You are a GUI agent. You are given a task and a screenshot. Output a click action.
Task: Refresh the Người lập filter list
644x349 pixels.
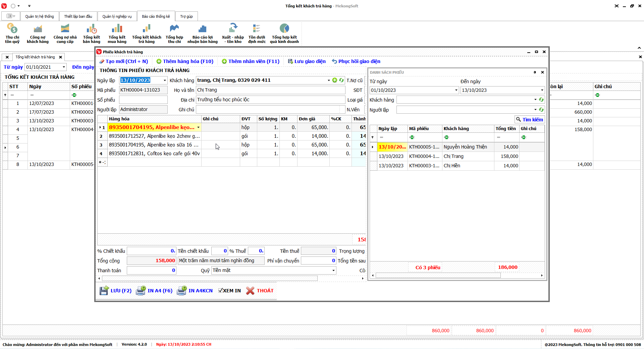541,110
